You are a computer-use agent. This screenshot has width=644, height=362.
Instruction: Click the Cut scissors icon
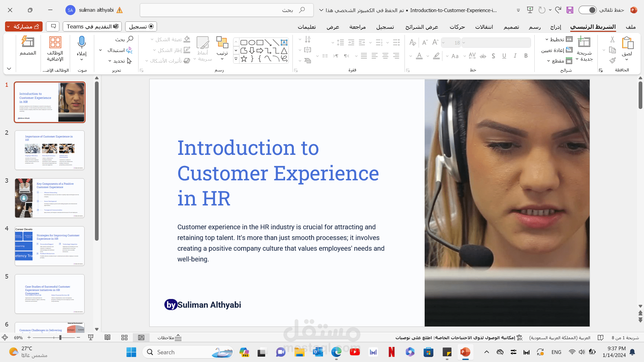point(612,40)
